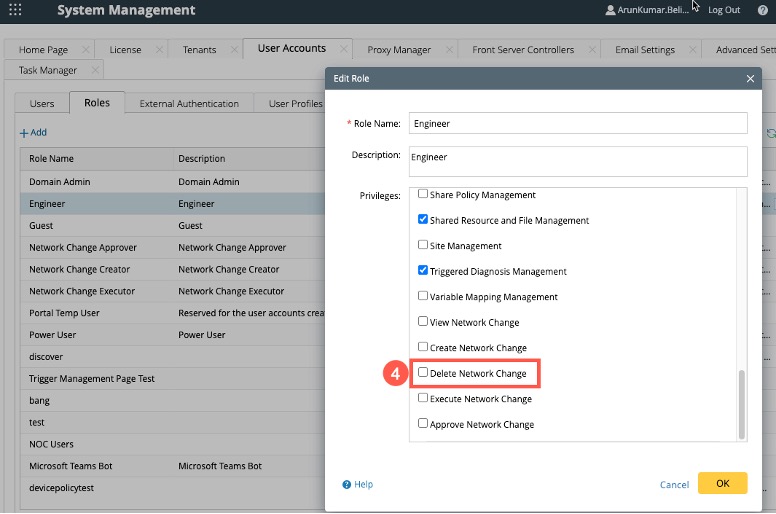Click the Cancel link
776x514 pixels.
tap(674, 485)
